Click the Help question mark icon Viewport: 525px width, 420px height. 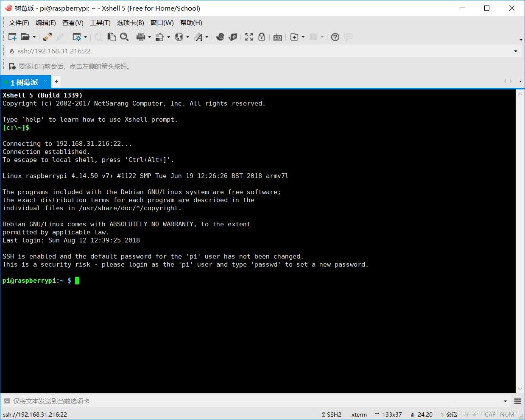click(x=335, y=37)
